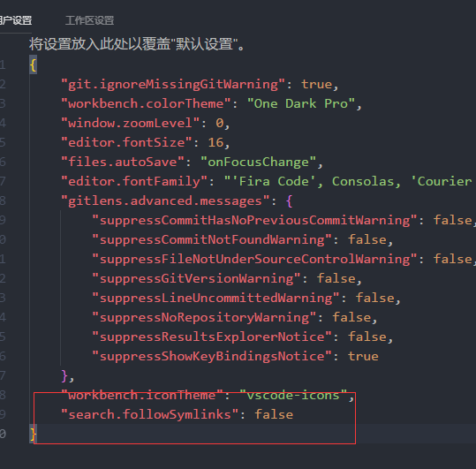Click the 'Fira Code' font value
This screenshot has width=476, height=469.
click(x=274, y=182)
